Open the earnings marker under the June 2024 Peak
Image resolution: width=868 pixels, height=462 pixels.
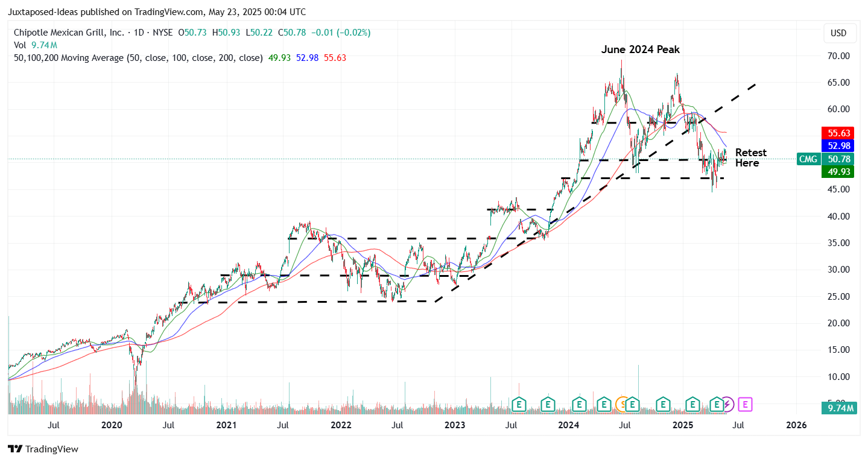[632, 405]
